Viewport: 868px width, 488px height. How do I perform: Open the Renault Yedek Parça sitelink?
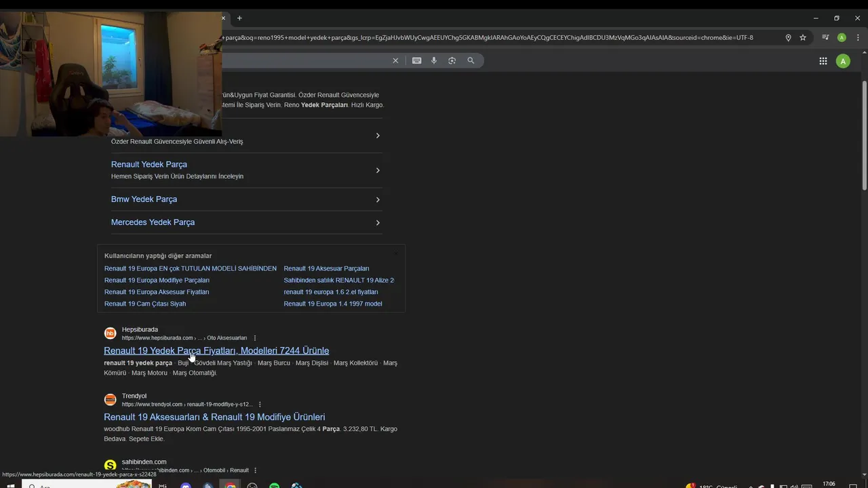coord(149,165)
